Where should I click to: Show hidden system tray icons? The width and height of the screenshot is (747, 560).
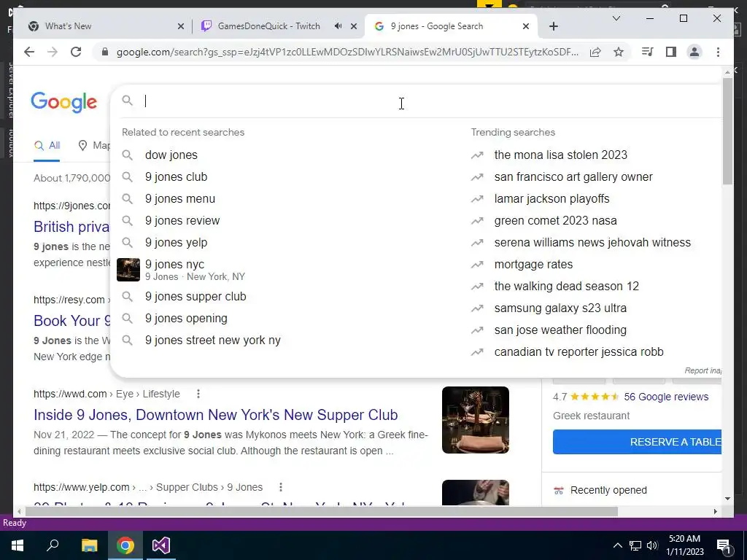pos(617,545)
